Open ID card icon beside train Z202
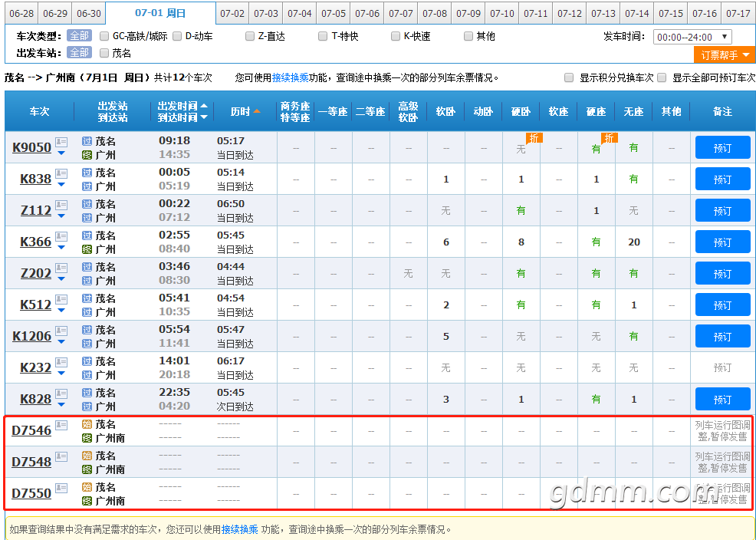 coord(61,268)
